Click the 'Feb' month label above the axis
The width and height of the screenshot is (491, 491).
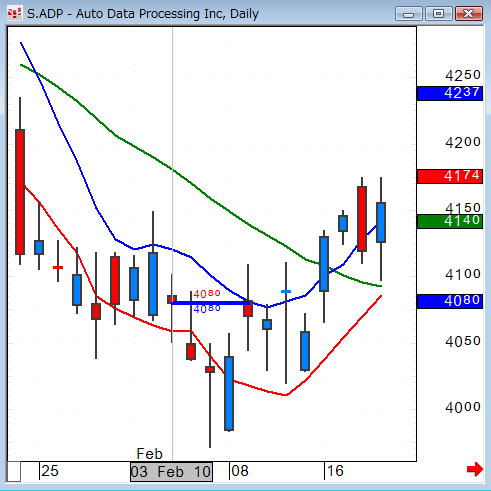[x=149, y=454]
